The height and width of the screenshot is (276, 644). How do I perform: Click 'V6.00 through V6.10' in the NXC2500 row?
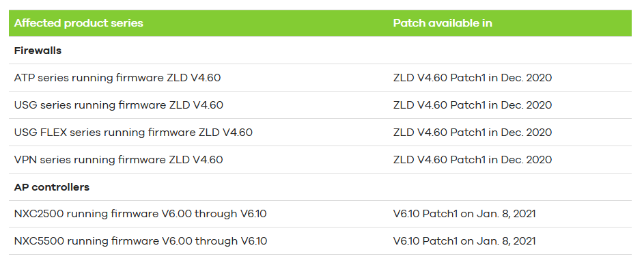[x=214, y=215]
